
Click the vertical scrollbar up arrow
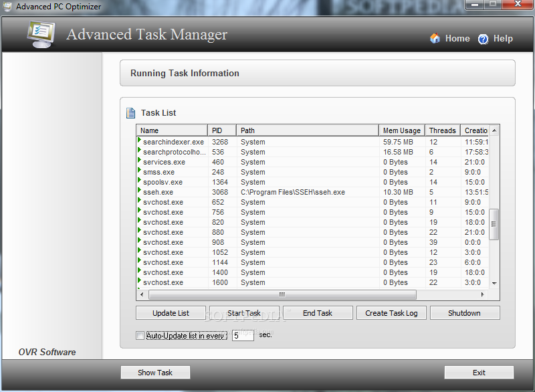[x=494, y=130]
